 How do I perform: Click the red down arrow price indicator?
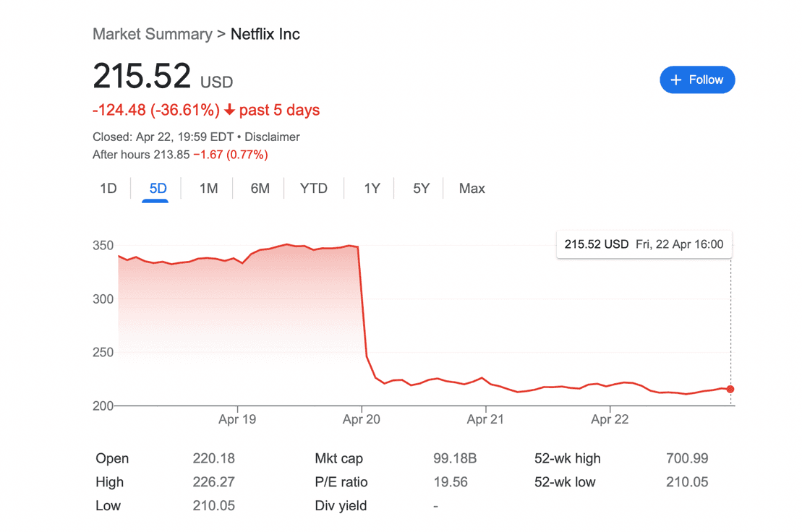[230, 109]
